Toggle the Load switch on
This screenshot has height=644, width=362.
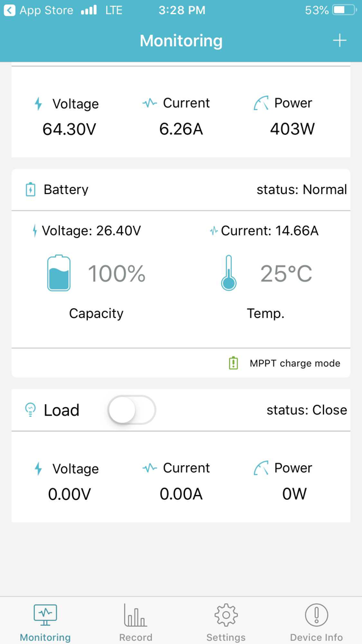click(132, 410)
